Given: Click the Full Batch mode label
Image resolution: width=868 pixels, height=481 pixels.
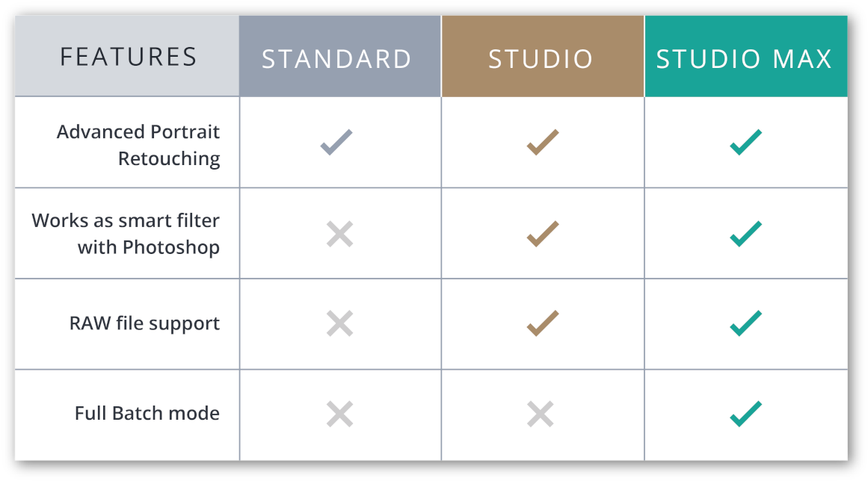Looking at the screenshot, I should pyautogui.click(x=147, y=413).
